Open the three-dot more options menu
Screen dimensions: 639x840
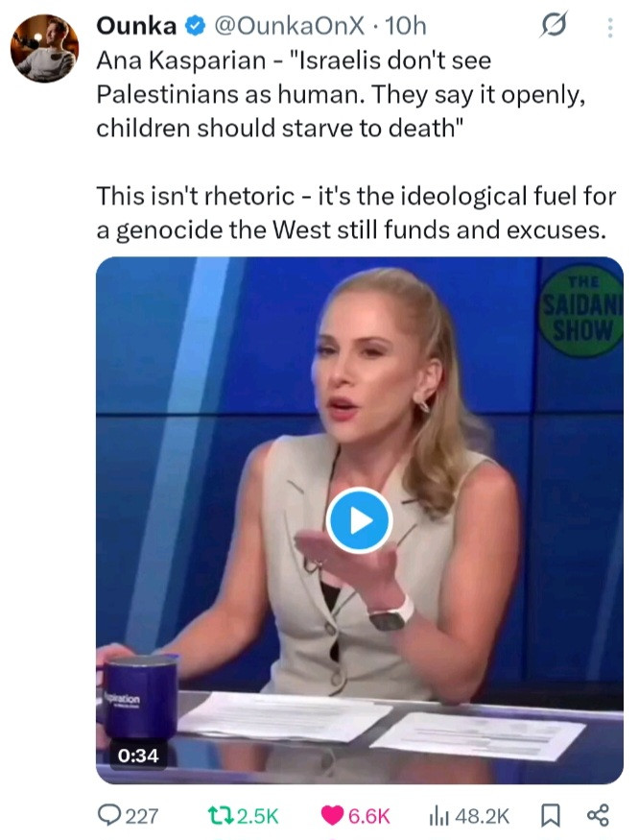(x=609, y=28)
